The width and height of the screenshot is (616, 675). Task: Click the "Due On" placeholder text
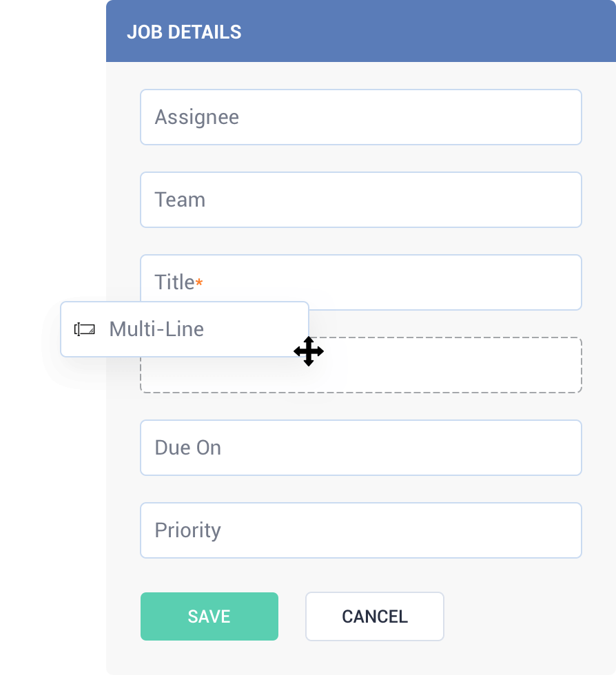[x=187, y=448]
